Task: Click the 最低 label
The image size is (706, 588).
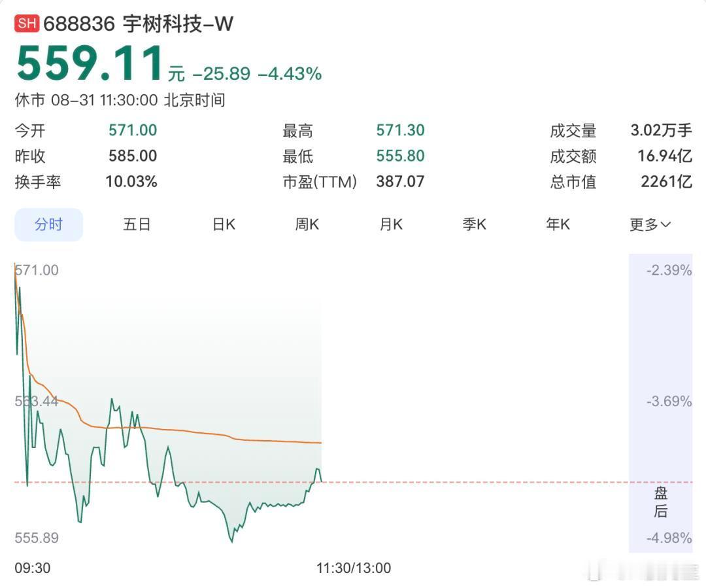Action: click(297, 156)
